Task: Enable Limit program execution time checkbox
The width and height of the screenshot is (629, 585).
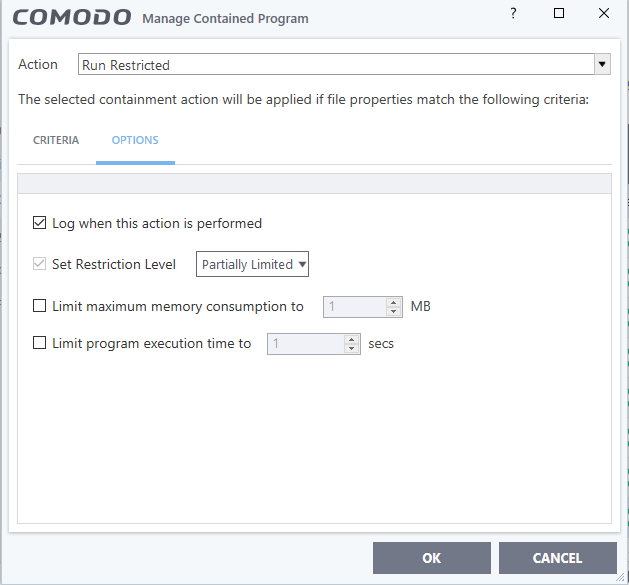Action: [40, 343]
